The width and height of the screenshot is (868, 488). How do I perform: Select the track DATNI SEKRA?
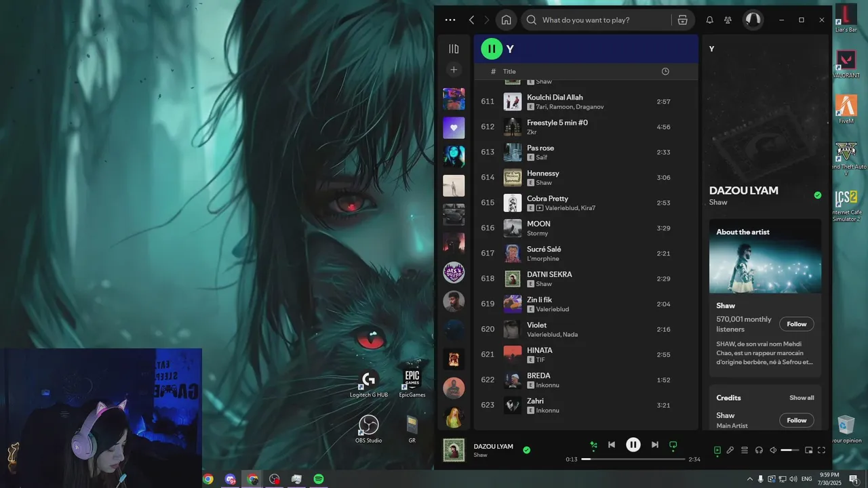click(586, 279)
